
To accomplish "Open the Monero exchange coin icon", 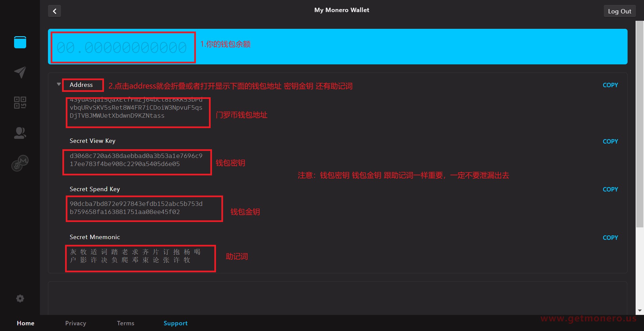I will (x=20, y=163).
